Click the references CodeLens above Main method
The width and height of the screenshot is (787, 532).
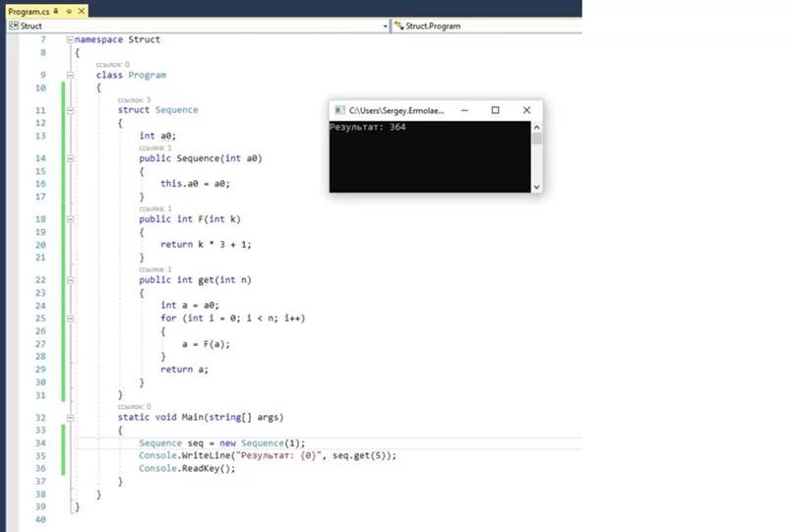point(134,406)
